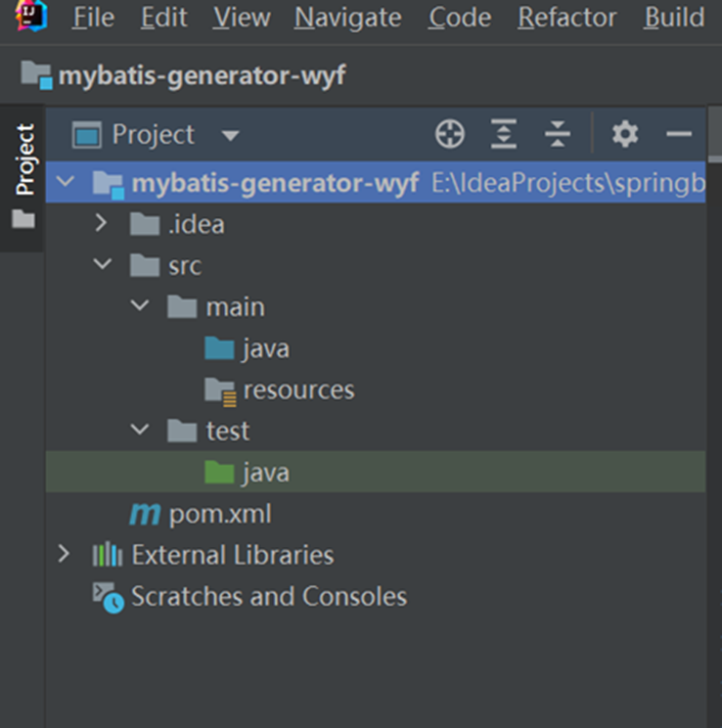Click the Project view window icon in the panel header
Image resolution: width=722 pixels, height=728 pixels.
(87, 135)
